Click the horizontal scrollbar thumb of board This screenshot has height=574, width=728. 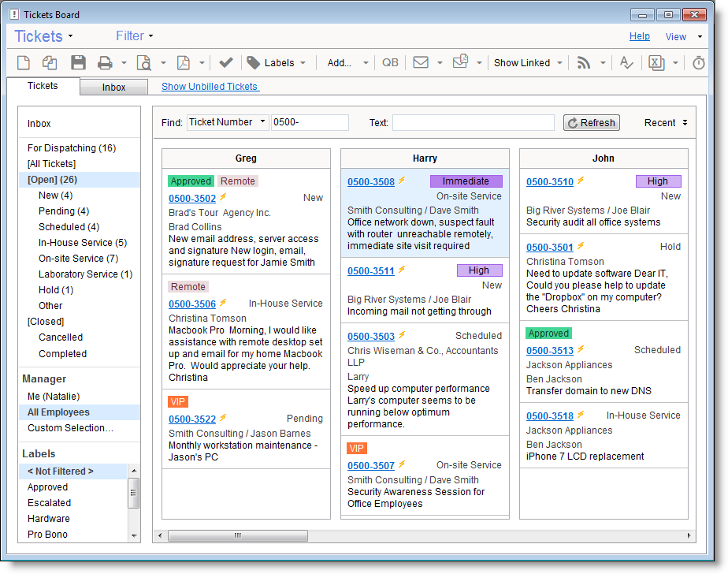(238, 536)
